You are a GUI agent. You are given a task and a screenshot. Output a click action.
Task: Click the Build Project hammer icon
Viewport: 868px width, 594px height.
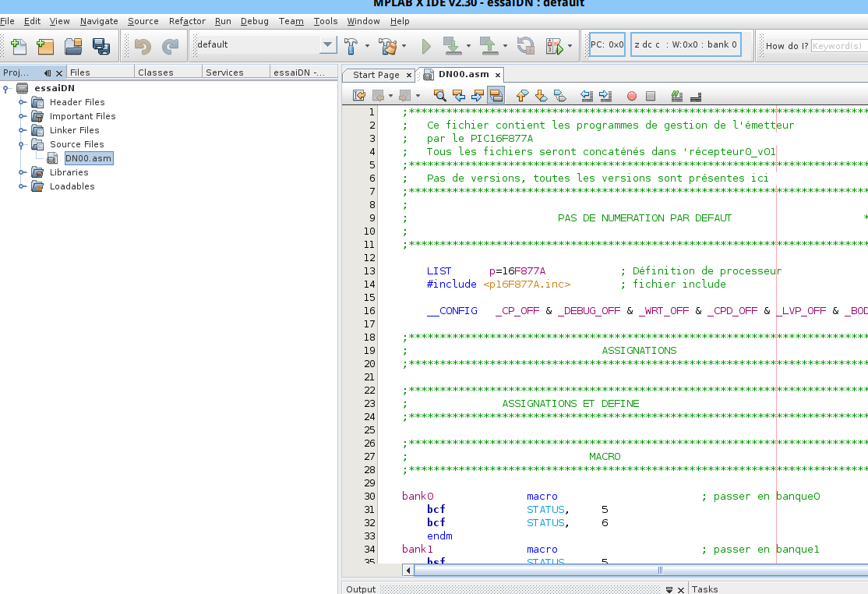click(x=351, y=46)
